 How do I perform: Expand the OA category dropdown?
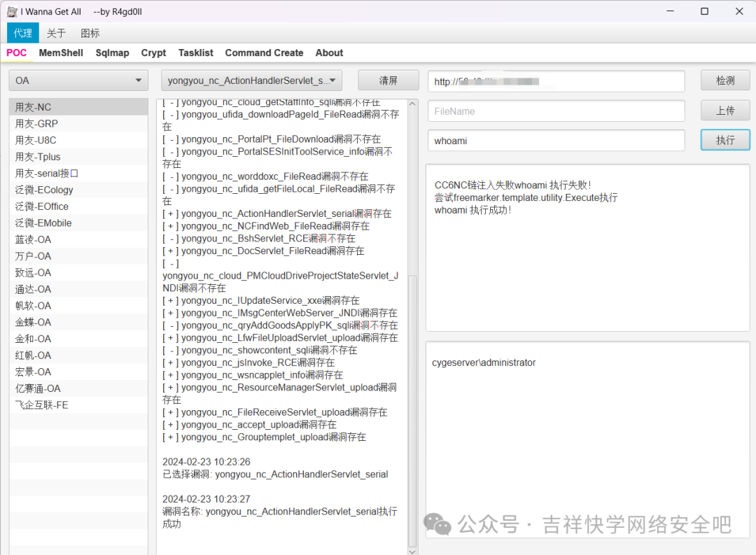[78, 80]
